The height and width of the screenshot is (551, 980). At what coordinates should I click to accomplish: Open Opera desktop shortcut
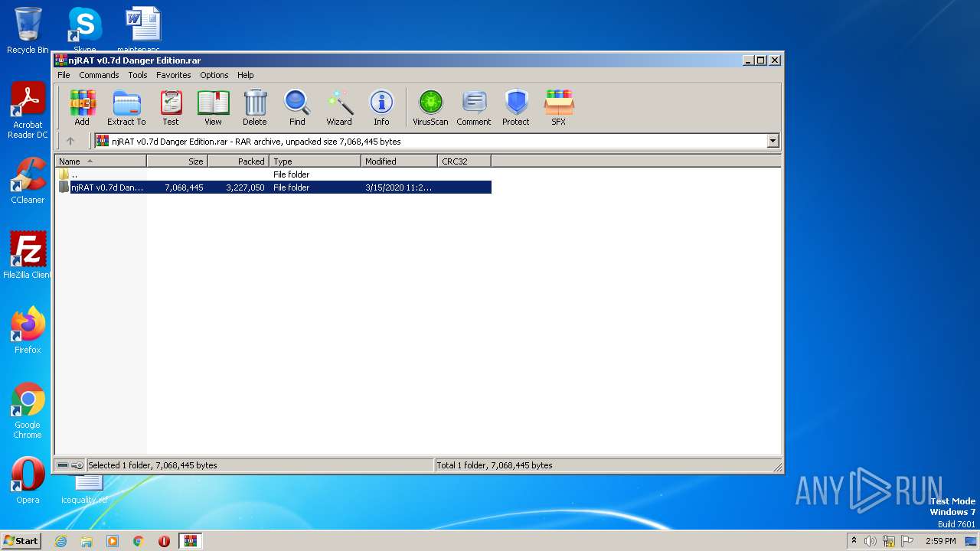pyautogui.click(x=28, y=480)
